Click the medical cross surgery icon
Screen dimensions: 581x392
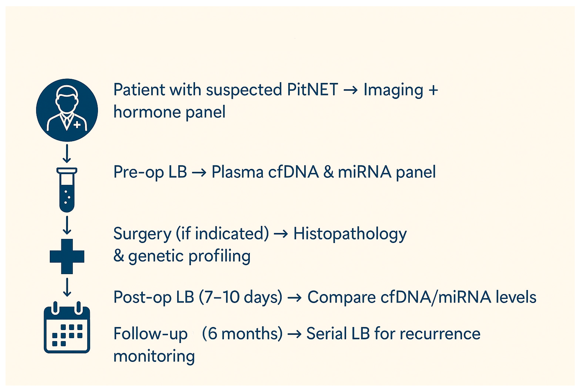pos(67,256)
